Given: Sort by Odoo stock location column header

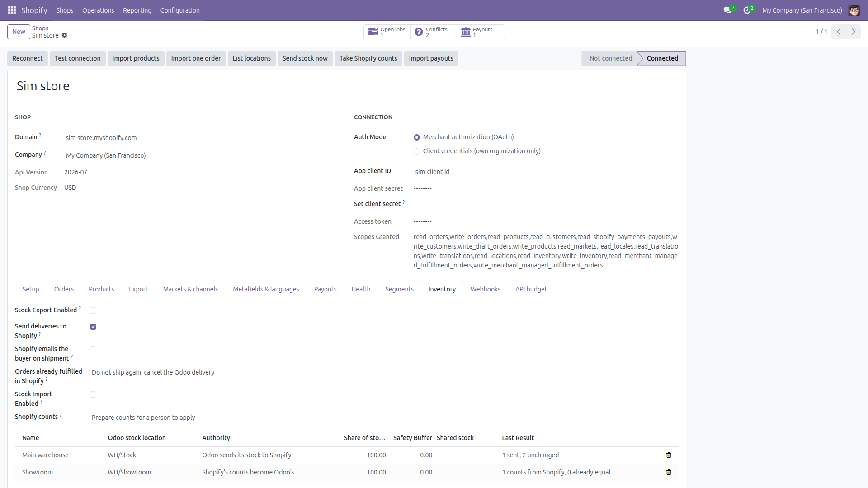Looking at the screenshot, I should [x=137, y=438].
